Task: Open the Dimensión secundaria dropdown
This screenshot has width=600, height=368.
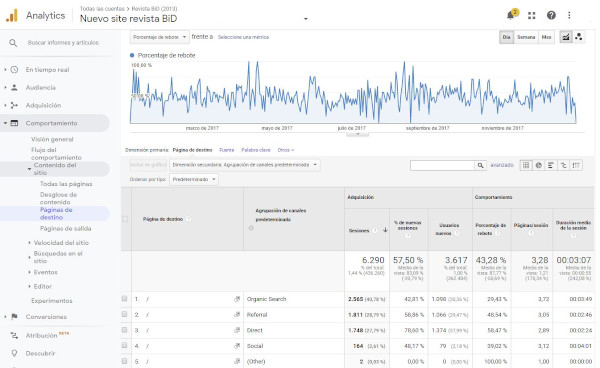Action: click(245, 165)
